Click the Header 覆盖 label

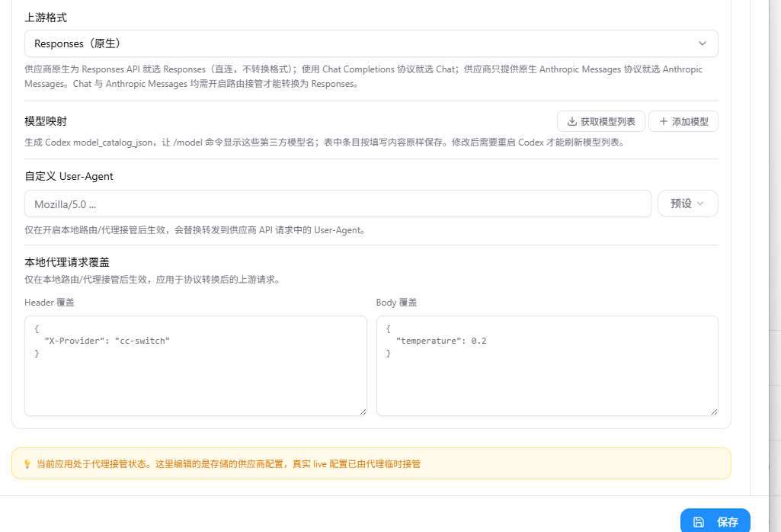pyautogui.click(x=50, y=303)
